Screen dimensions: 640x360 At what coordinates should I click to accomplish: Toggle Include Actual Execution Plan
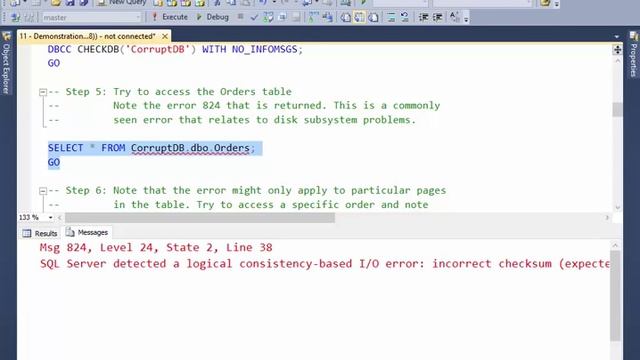click(313, 17)
